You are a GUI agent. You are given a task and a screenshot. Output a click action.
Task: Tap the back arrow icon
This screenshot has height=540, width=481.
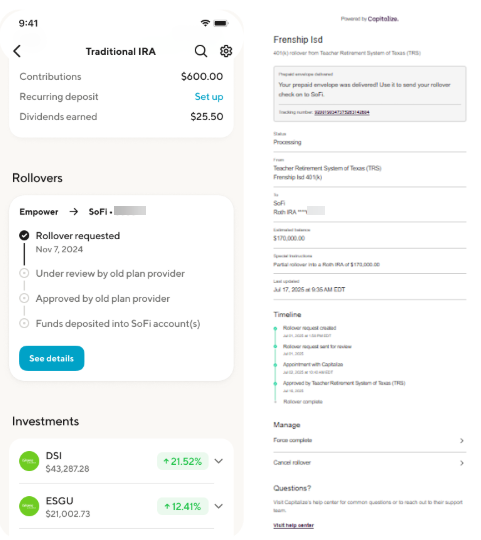point(17,51)
